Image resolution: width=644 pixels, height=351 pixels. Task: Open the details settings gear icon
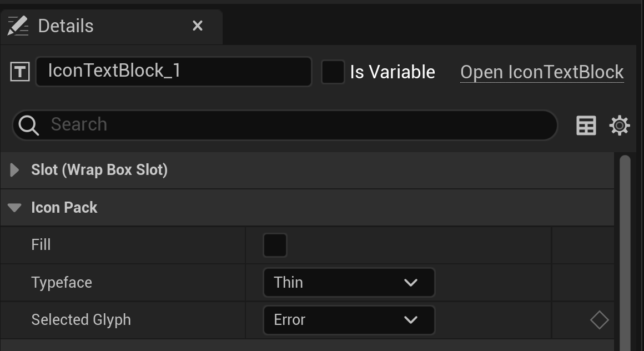pos(620,126)
